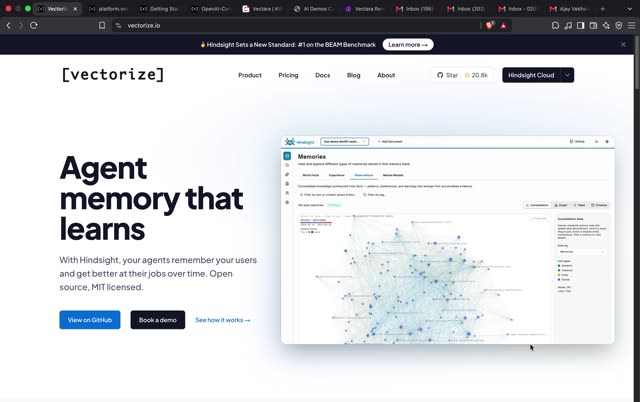This screenshot has width=640, height=402.
Task: Open the Leo AI sparkle icon
Action: 606,25
